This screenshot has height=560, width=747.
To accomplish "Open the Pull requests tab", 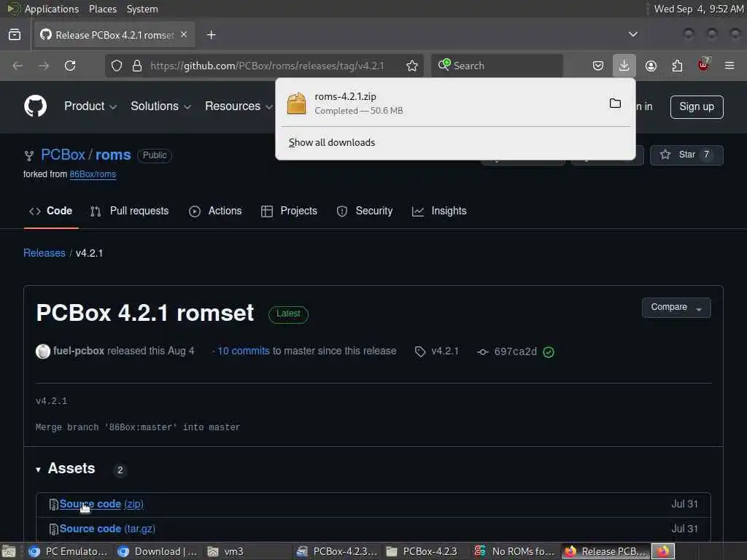I will pyautogui.click(x=130, y=211).
